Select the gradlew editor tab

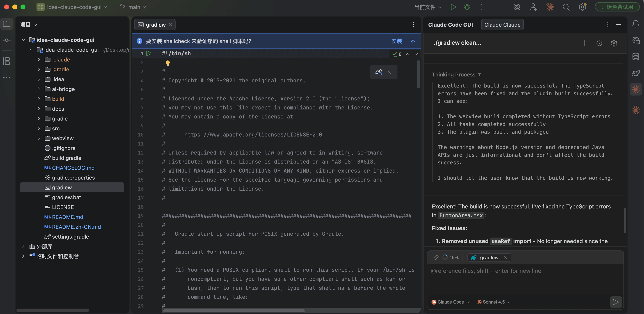[155, 25]
